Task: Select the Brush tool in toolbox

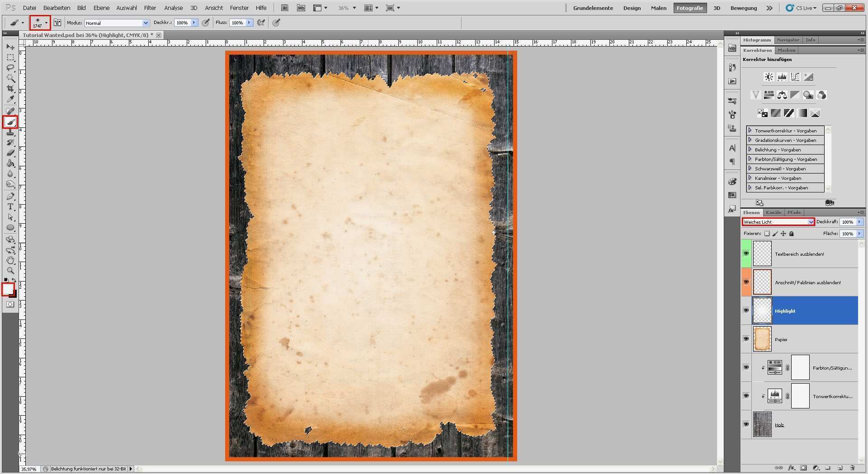Action: click(10, 122)
